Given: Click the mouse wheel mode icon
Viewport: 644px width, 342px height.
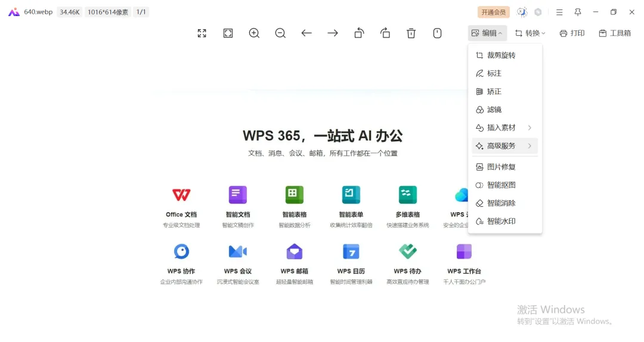Looking at the screenshot, I should 438,33.
